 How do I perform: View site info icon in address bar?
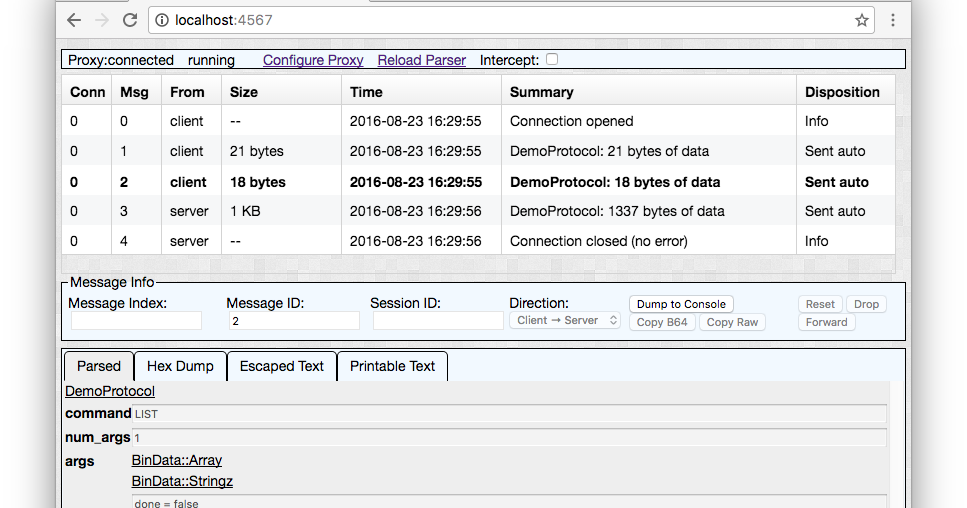(163, 20)
